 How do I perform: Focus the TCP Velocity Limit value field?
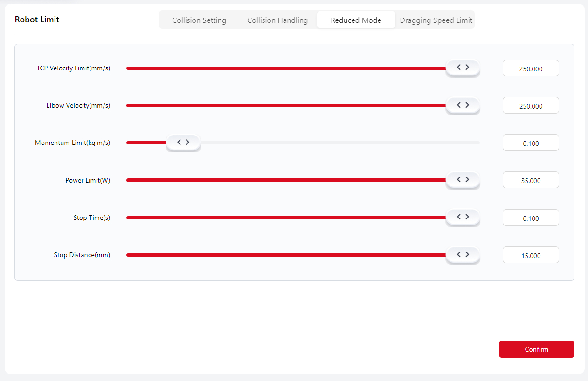(531, 68)
